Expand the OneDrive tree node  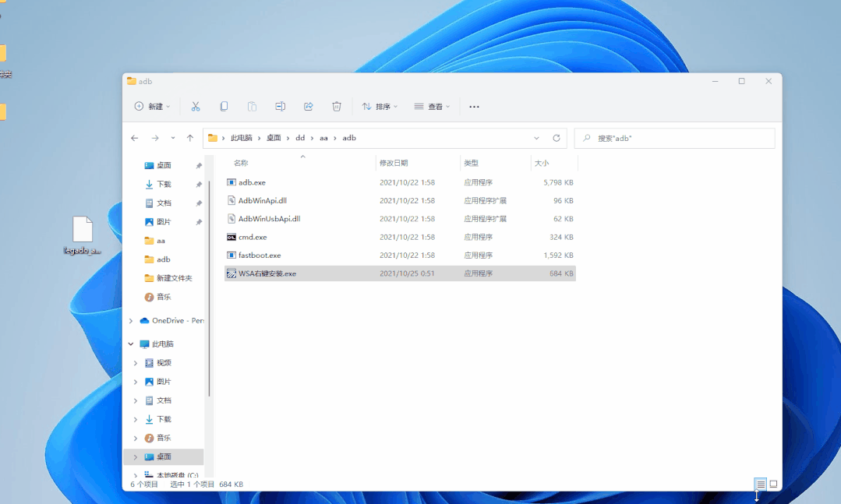coord(131,320)
